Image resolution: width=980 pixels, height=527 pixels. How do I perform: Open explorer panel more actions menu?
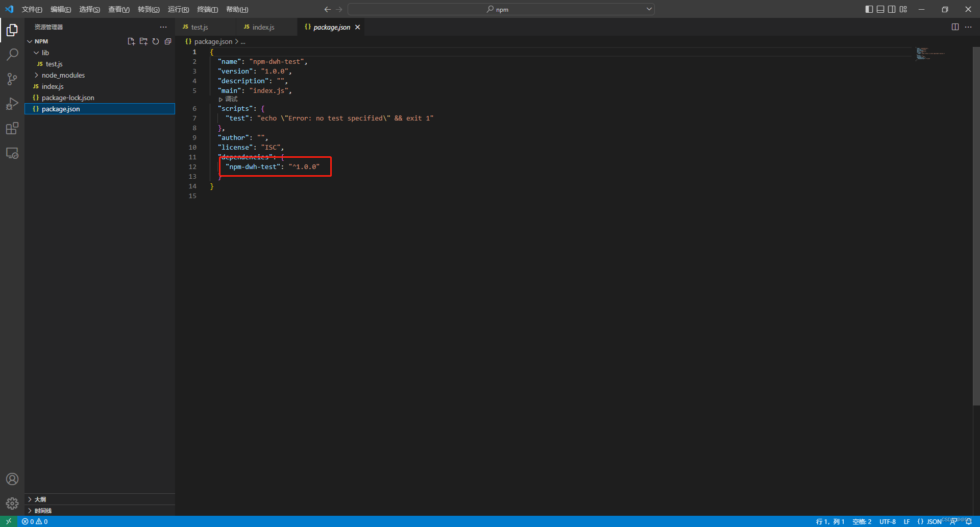click(x=163, y=27)
